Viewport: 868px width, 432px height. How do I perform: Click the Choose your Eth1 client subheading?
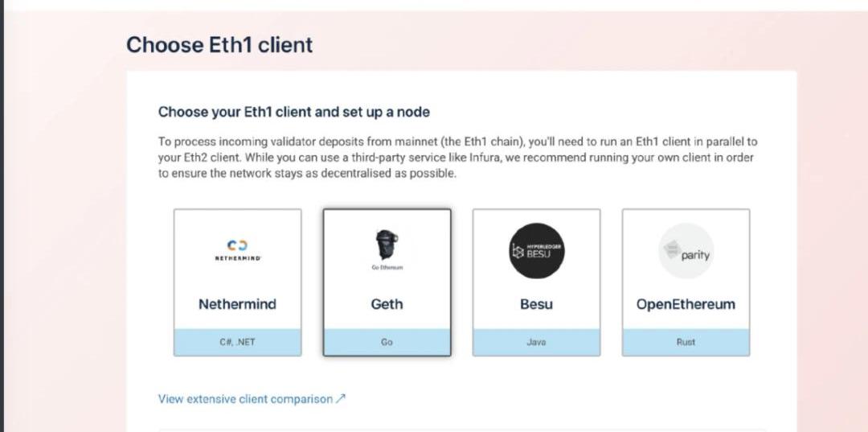(294, 112)
